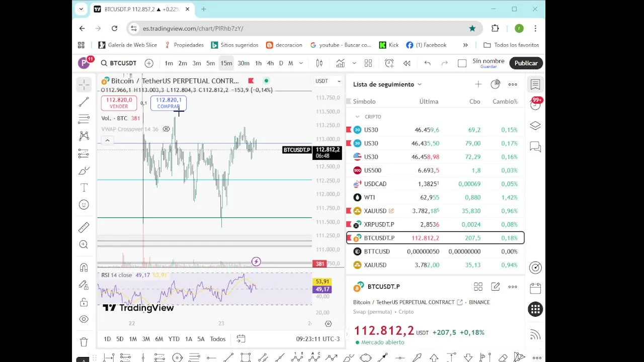This screenshot has width=644, height=362.
Task: Select the 15m timeframe
Action: tap(226, 63)
